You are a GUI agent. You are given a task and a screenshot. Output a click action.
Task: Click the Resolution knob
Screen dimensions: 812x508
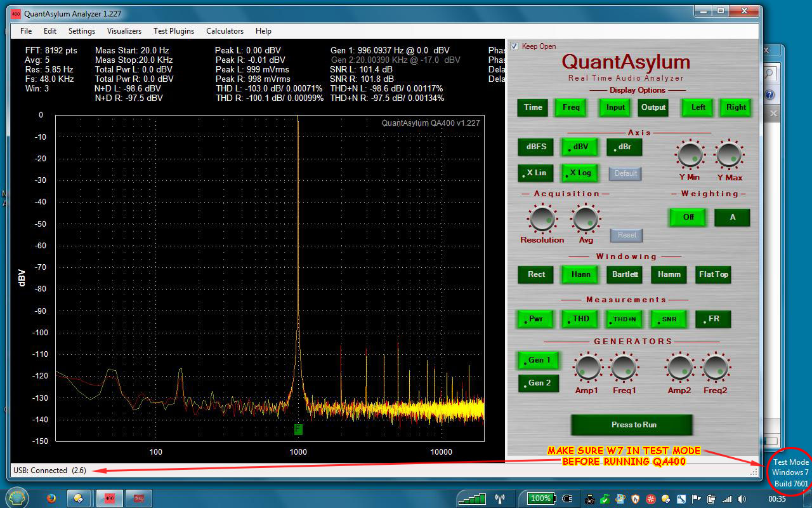(542, 218)
